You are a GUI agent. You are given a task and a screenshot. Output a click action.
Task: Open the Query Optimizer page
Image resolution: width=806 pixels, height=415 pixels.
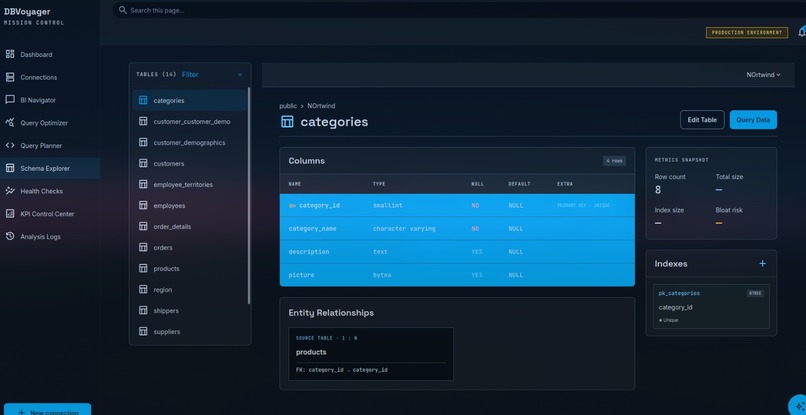pyautogui.click(x=49, y=123)
